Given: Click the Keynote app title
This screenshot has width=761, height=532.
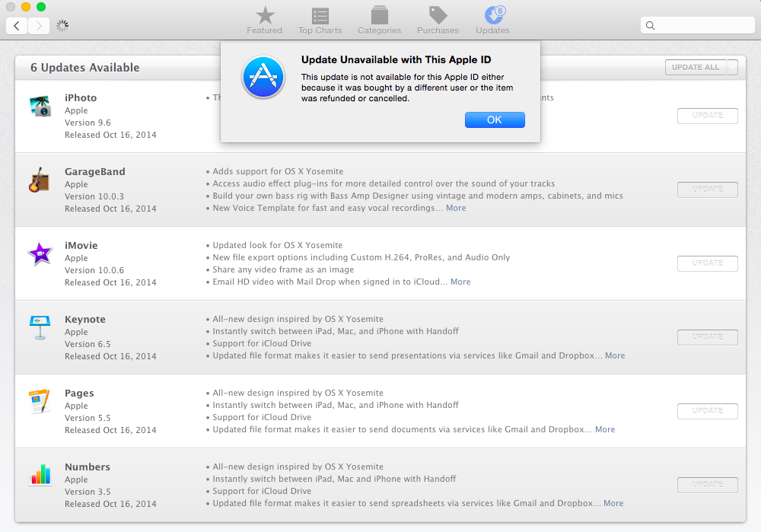Looking at the screenshot, I should 85,319.
